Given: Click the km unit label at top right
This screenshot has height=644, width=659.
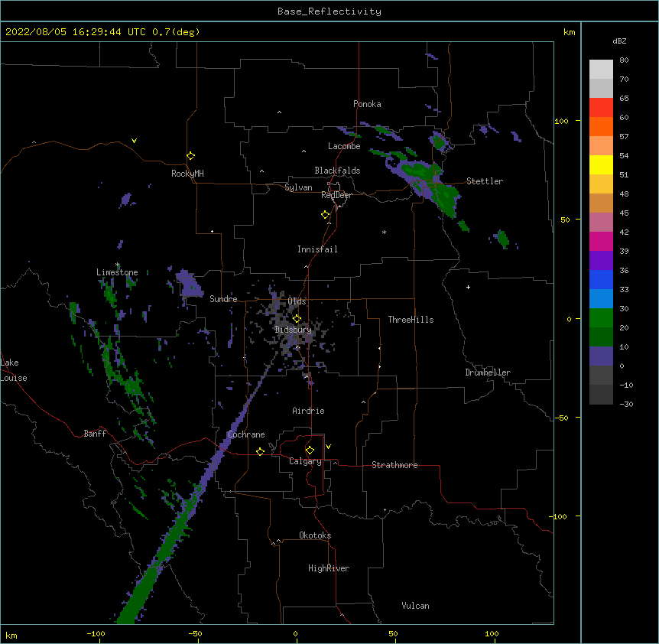Looking at the screenshot, I should point(569,32).
